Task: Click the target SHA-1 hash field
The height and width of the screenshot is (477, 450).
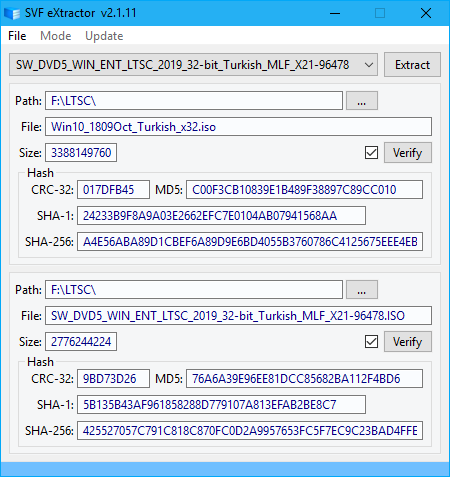Action: 221,405
